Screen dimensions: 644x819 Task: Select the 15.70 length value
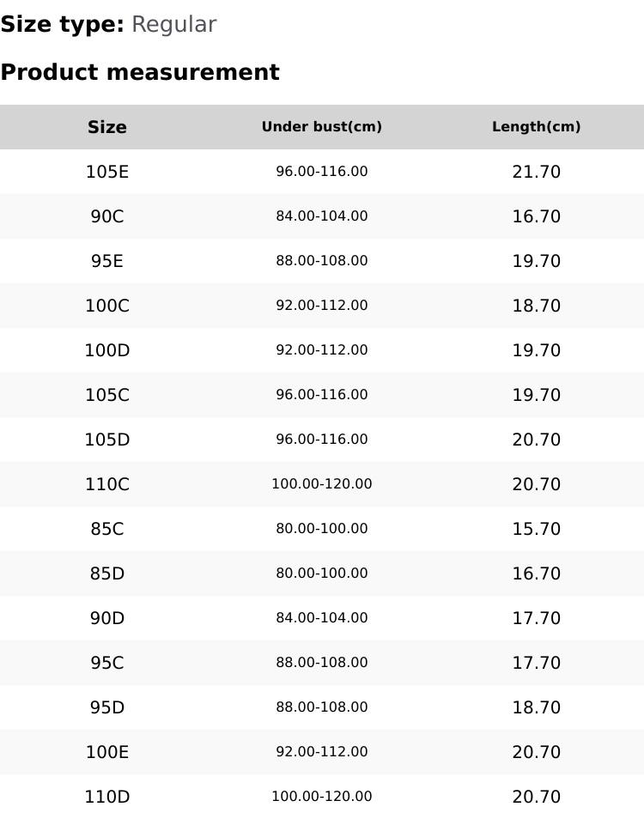tap(537, 529)
